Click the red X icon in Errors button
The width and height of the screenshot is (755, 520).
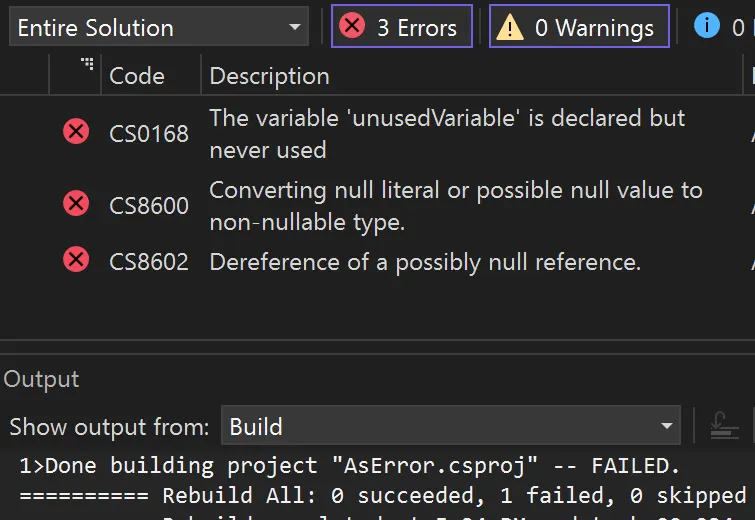tap(352, 26)
